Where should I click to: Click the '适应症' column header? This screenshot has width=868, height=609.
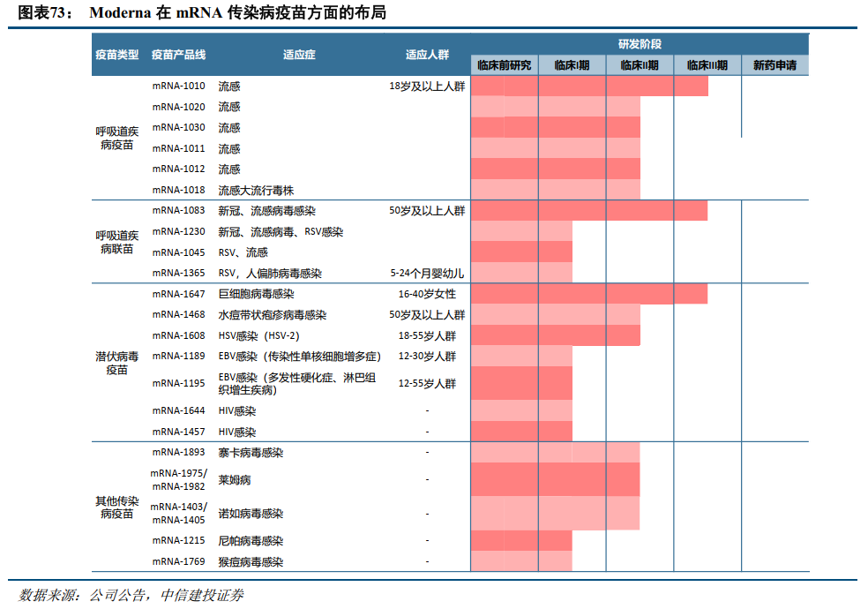[x=299, y=55]
